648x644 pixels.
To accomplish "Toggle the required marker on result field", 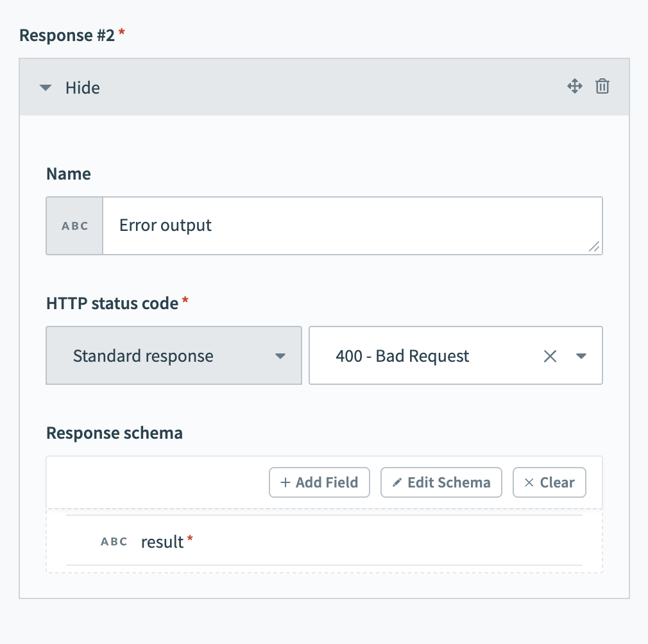I will [189, 538].
